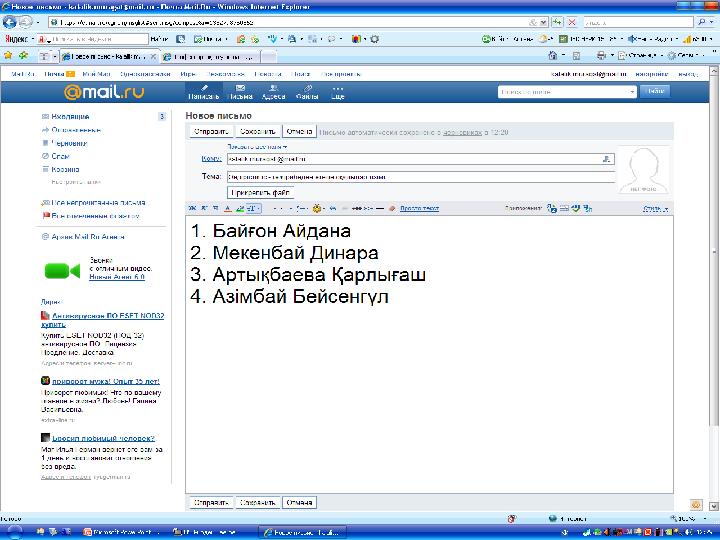This screenshot has height=540, width=720.
Task: Pick a text color with the red A icon
Action: (228, 208)
